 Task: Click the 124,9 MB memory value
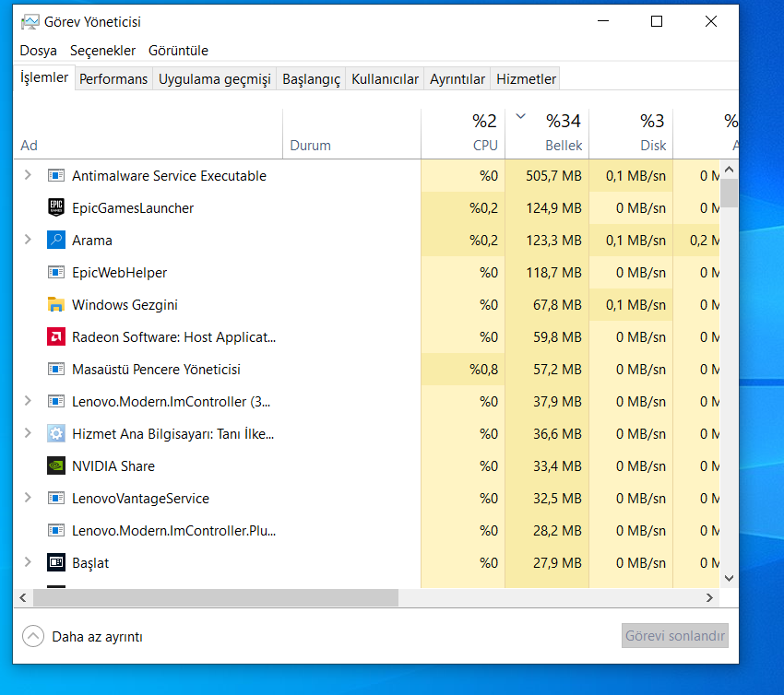pos(553,207)
